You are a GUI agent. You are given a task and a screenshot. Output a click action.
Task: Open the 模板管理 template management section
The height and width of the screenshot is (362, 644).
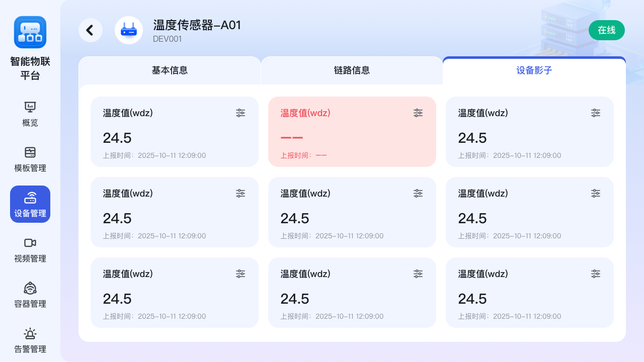pos(30,159)
